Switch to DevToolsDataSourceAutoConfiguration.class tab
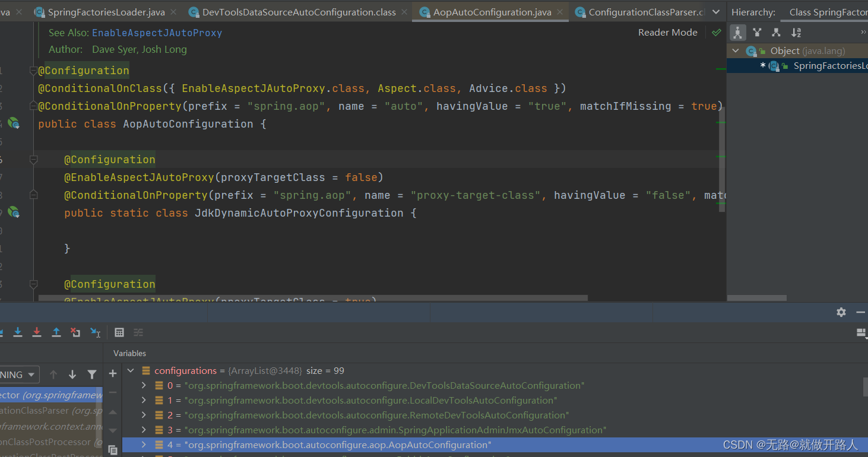 coord(299,12)
